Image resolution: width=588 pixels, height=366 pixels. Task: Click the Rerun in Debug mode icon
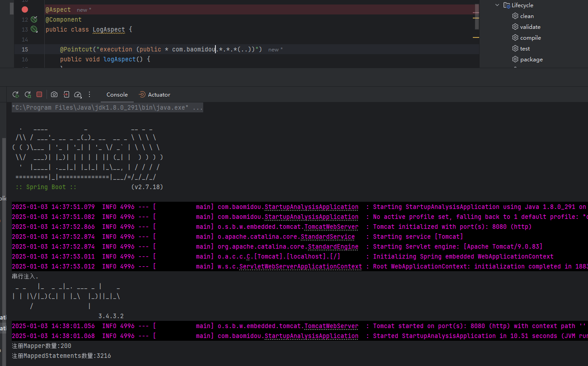click(28, 94)
